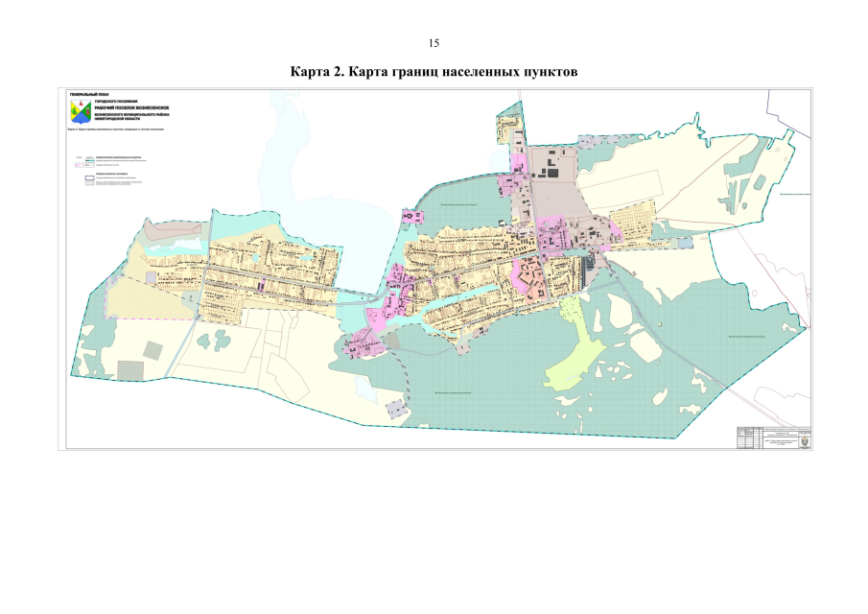868x614 pixels.
Task: Click the small emblem in the title block stamp
Action: click(804, 440)
